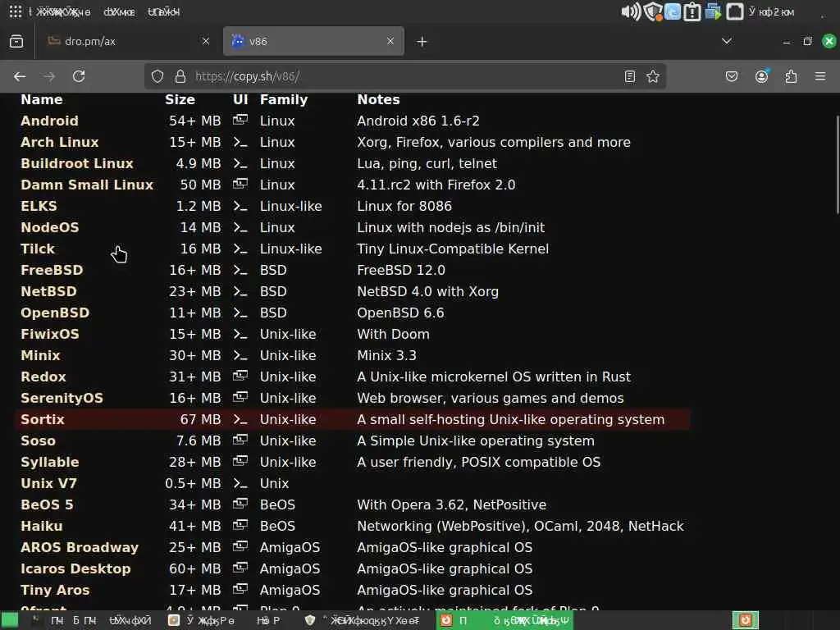This screenshot has height=630, width=840.
Task: Open AROS Broadway
Action: 80,547
